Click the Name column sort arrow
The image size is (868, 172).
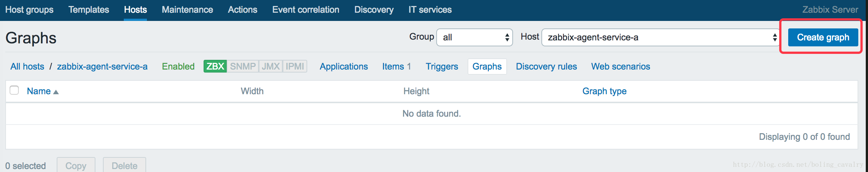[x=56, y=92]
